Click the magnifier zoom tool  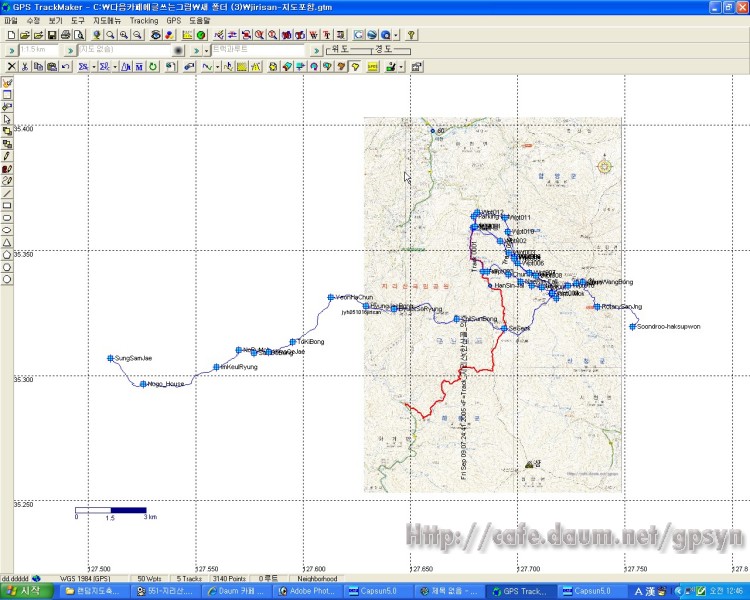point(110,35)
